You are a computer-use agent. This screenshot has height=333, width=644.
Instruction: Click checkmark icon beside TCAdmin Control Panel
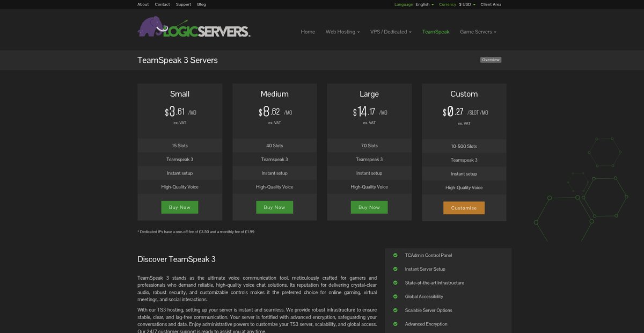pos(396,255)
